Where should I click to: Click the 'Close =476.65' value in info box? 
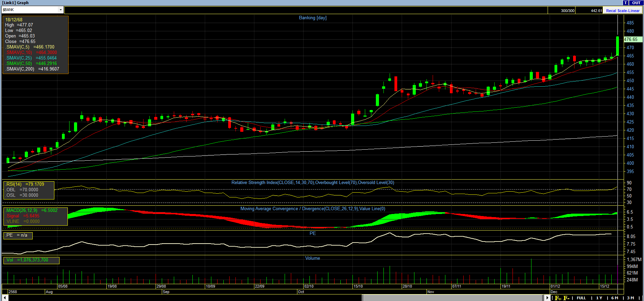coord(20,41)
